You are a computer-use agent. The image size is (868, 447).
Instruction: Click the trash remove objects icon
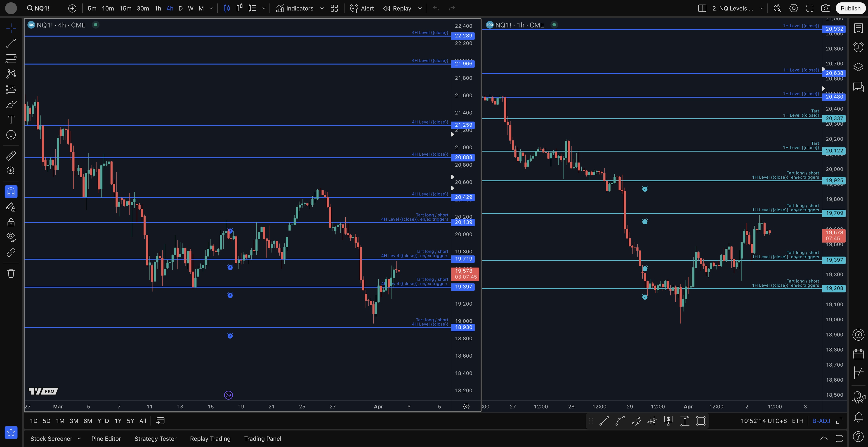pos(11,273)
